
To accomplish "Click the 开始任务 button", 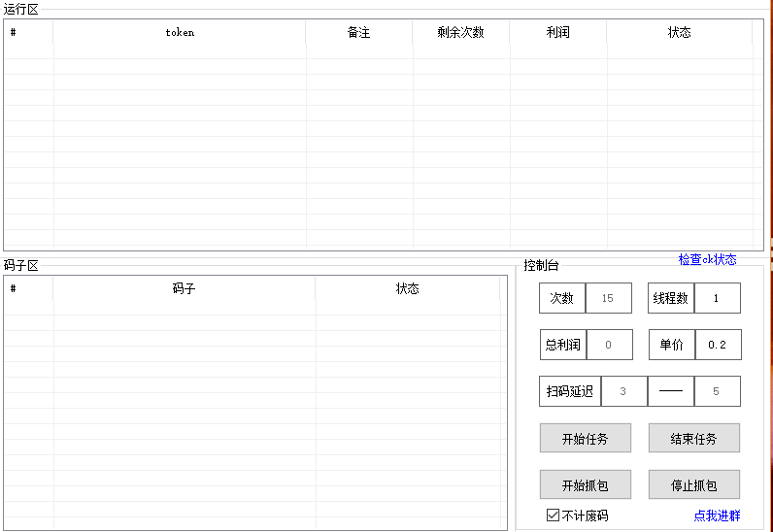I will (x=586, y=439).
